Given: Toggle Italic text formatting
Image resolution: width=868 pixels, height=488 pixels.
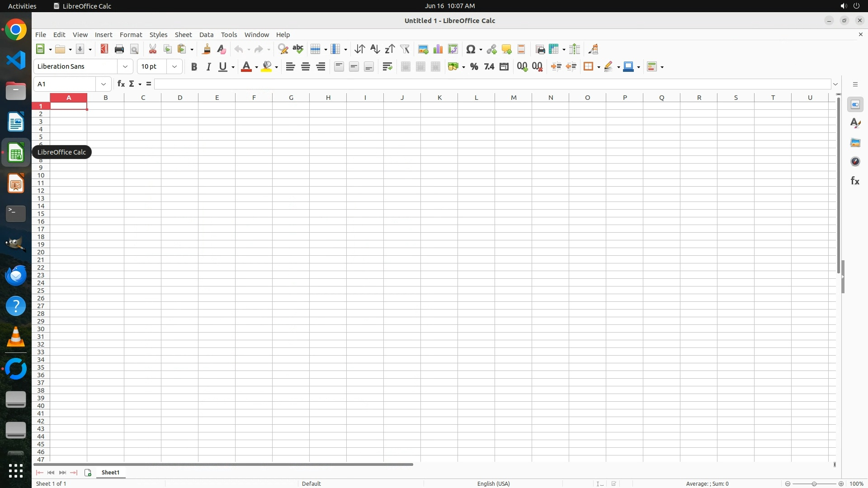Looking at the screenshot, I should tap(208, 67).
